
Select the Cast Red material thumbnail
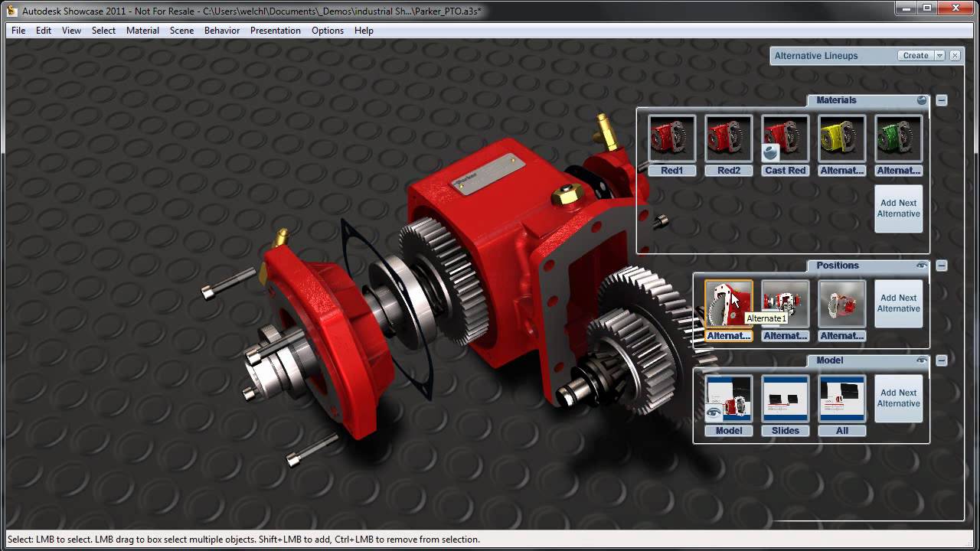point(786,139)
